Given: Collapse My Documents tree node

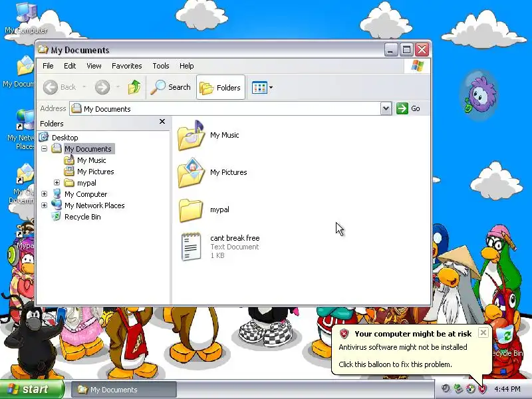Looking at the screenshot, I should [x=44, y=148].
